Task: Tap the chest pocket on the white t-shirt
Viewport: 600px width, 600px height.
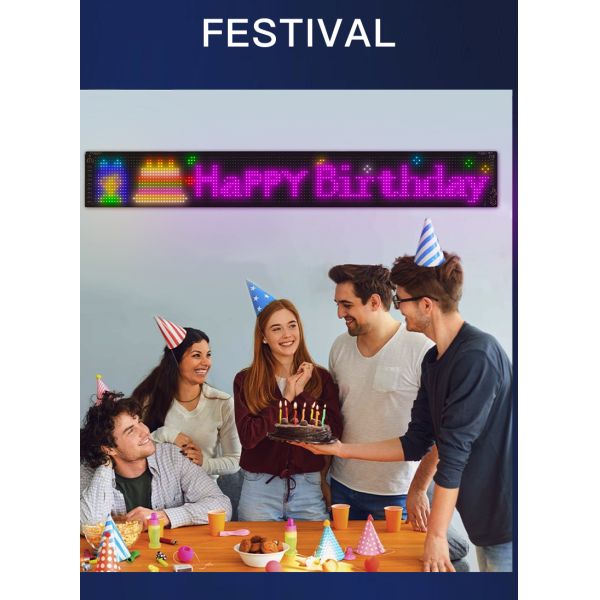Action: [x=389, y=379]
